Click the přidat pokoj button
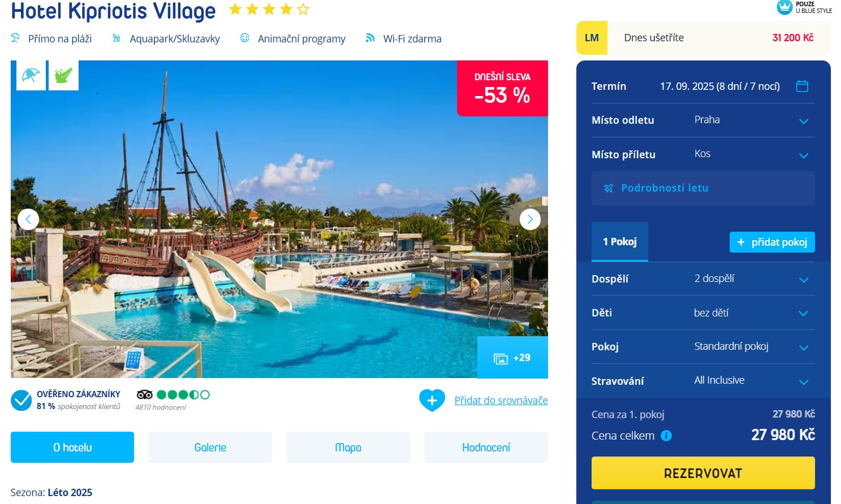 coord(772,242)
